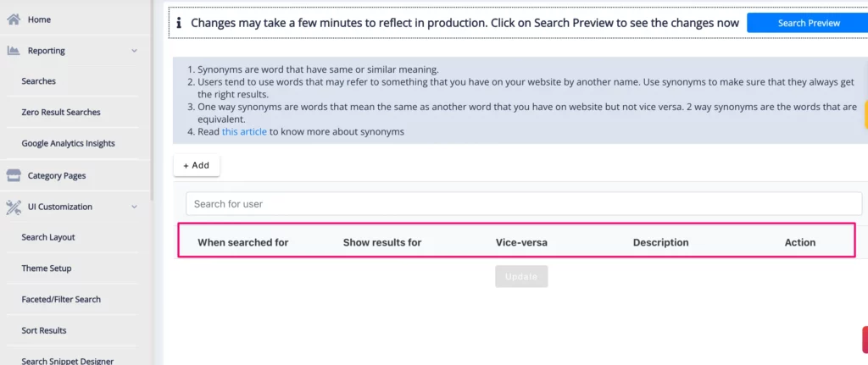Viewport: 868px width, 365px height.
Task: Open Sort Results settings
Action: coord(44,330)
